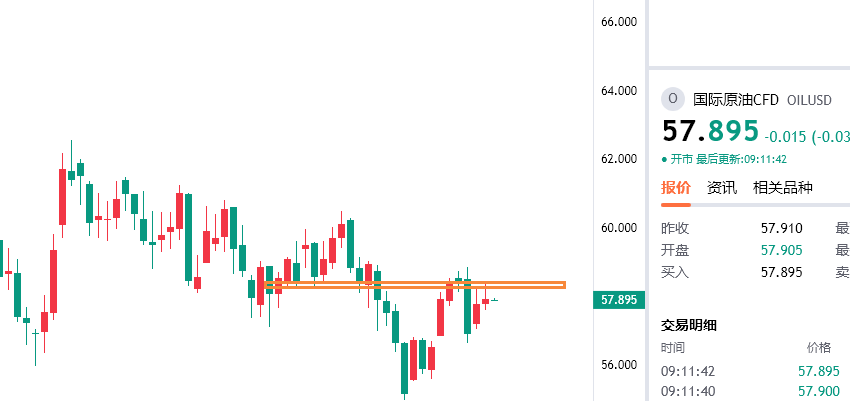850x401 pixels.
Task: Switch to the 报价 tab
Action: click(676, 187)
